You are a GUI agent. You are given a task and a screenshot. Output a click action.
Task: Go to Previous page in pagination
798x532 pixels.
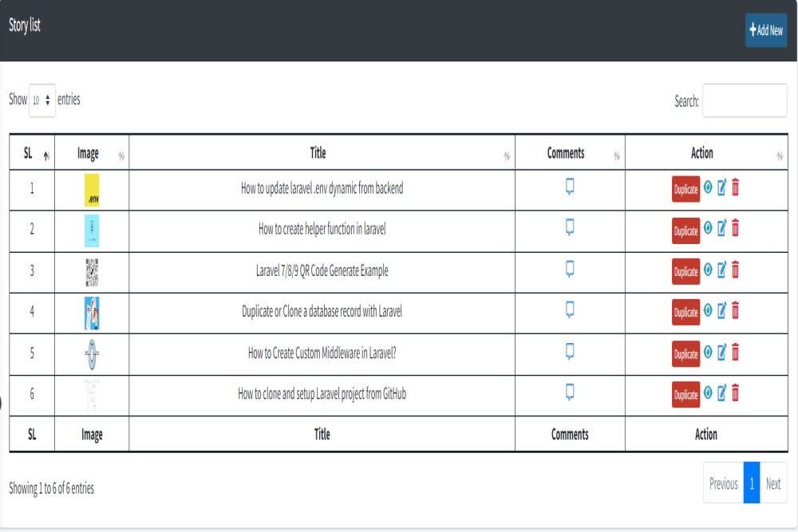point(723,483)
